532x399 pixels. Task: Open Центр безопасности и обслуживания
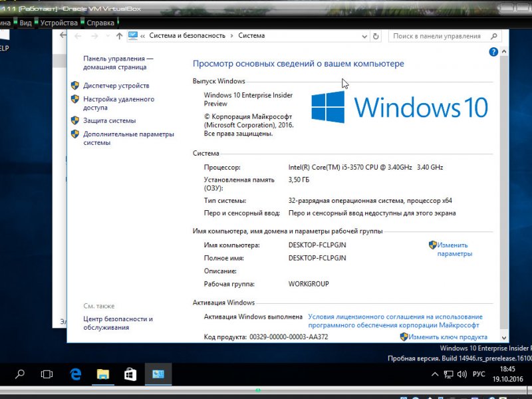118,323
